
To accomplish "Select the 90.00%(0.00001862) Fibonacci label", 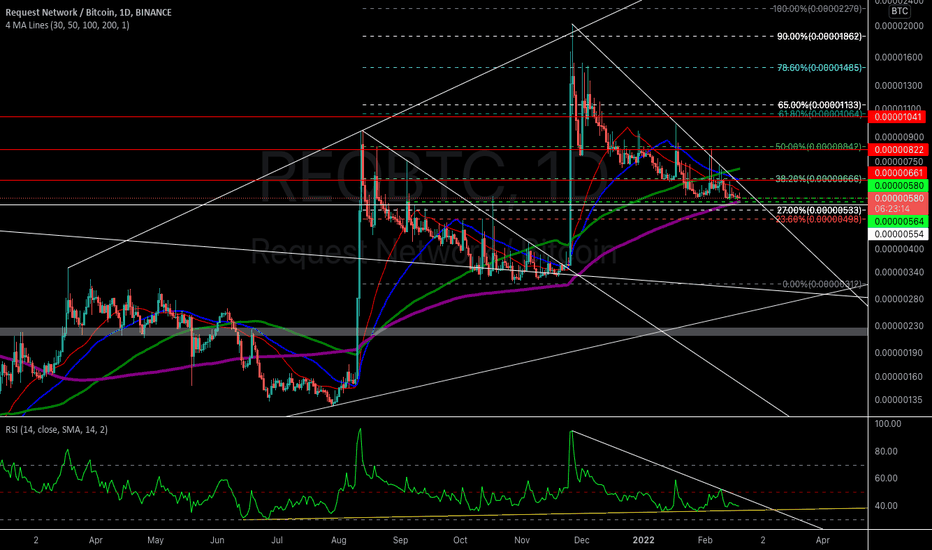I will point(820,36).
